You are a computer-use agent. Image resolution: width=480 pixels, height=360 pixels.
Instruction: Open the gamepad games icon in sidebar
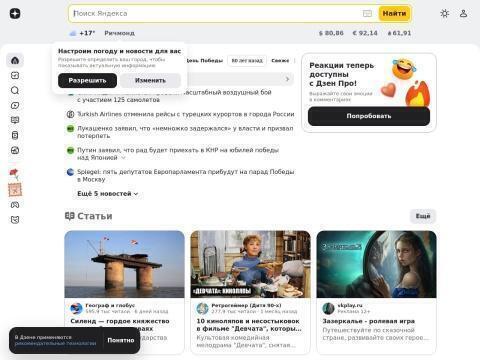15,205
